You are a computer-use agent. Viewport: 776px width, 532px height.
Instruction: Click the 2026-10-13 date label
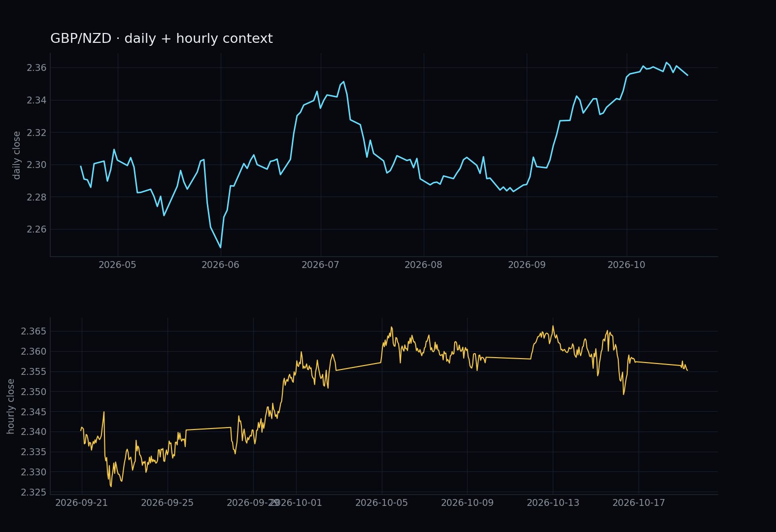553,503
